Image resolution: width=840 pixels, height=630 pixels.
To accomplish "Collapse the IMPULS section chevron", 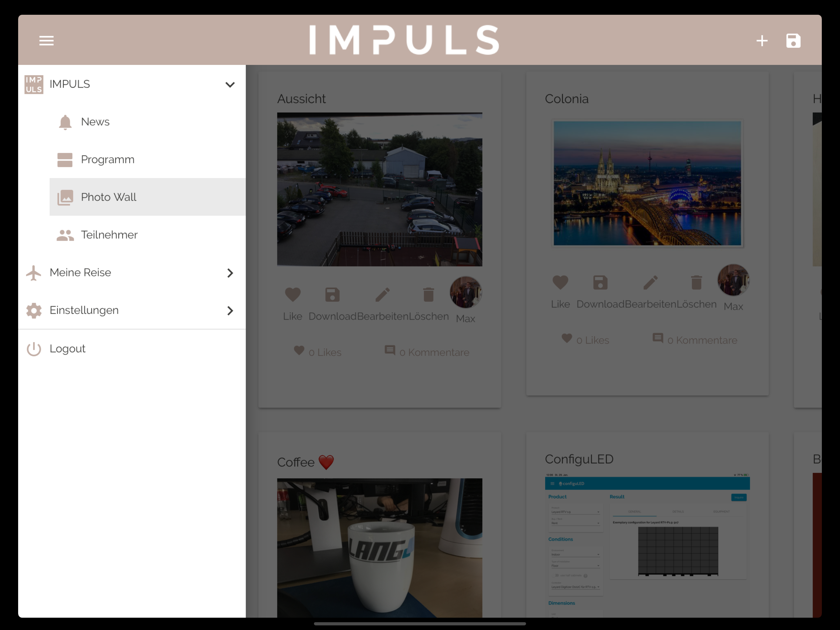I will tap(230, 84).
